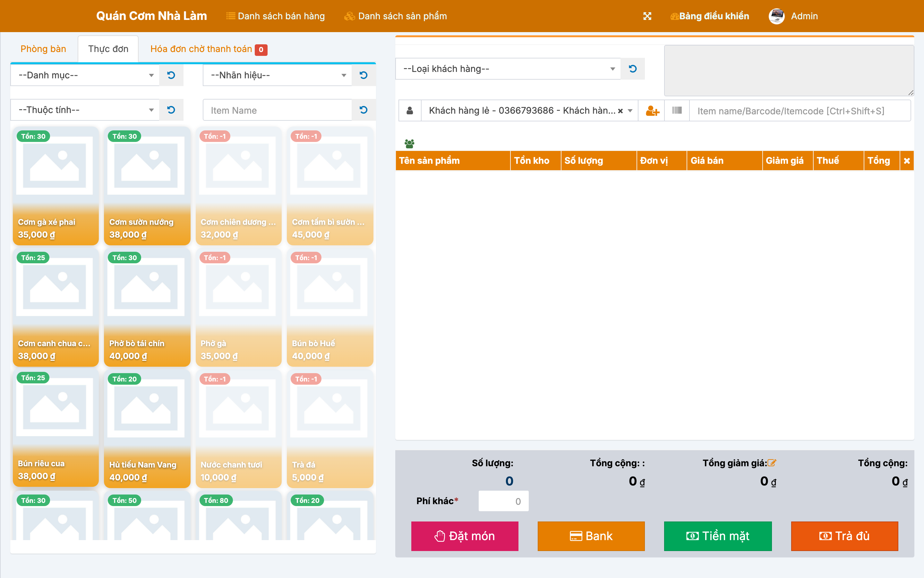The height and width of the screenshot is (578, 924).
Task: Click the Đơn vị column header
Action: (662, 161)
